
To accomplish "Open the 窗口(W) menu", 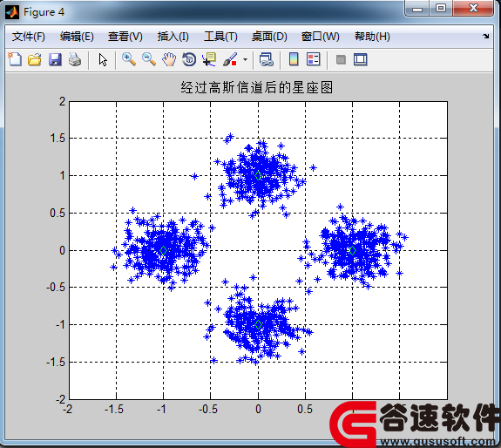I will [x=320, y=37].
